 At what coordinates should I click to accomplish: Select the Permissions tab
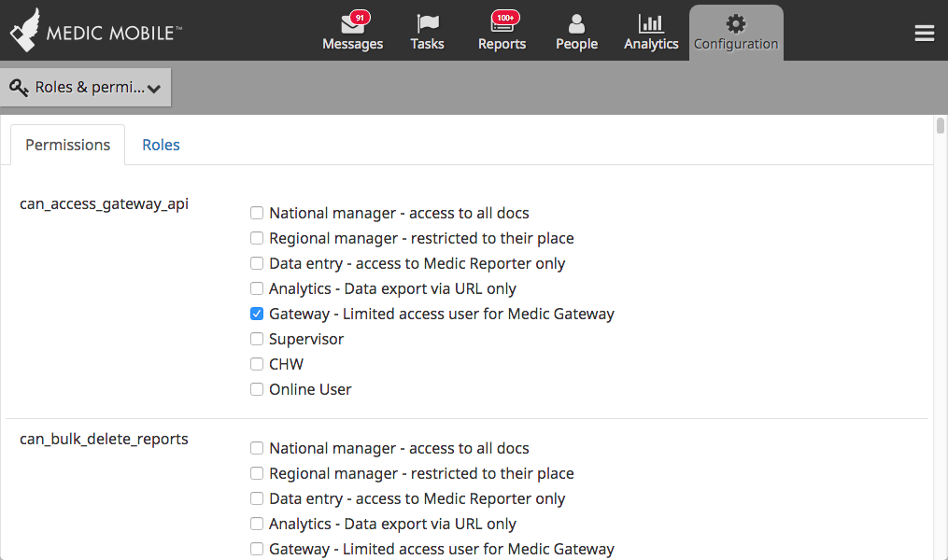tap(67, 145)
